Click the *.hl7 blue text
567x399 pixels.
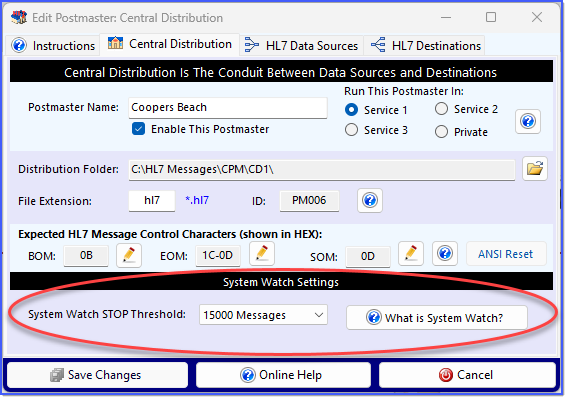(197, 200)
